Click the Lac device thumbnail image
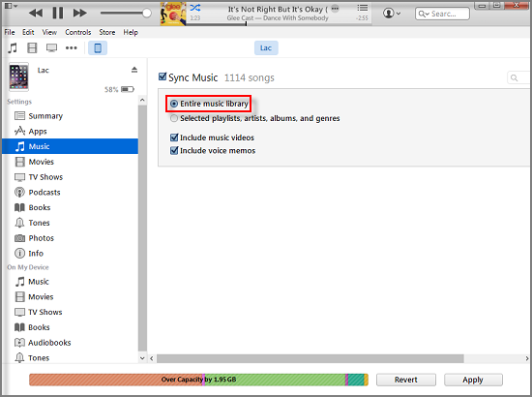The height and width of the screenshot is (397, 532). (18, 76)
